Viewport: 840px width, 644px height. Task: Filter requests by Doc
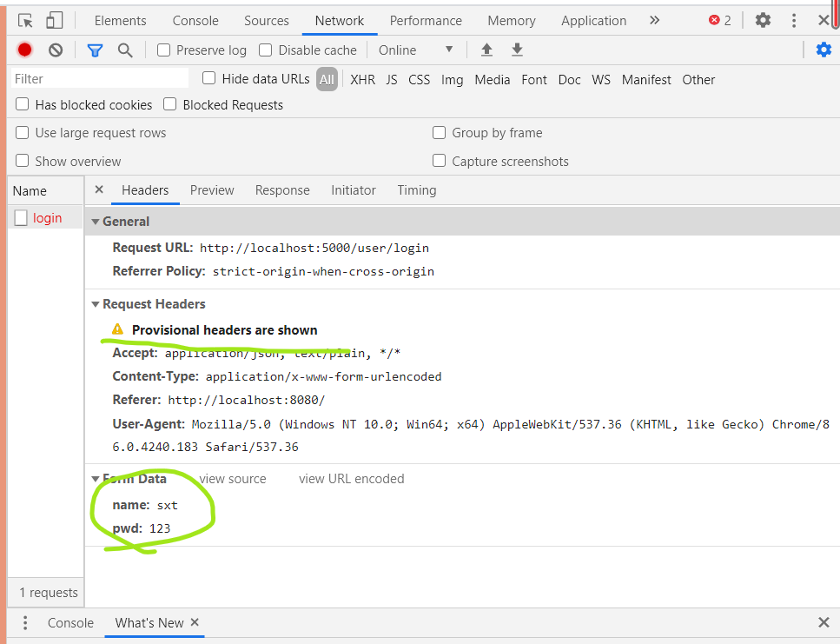coord(570,79)
